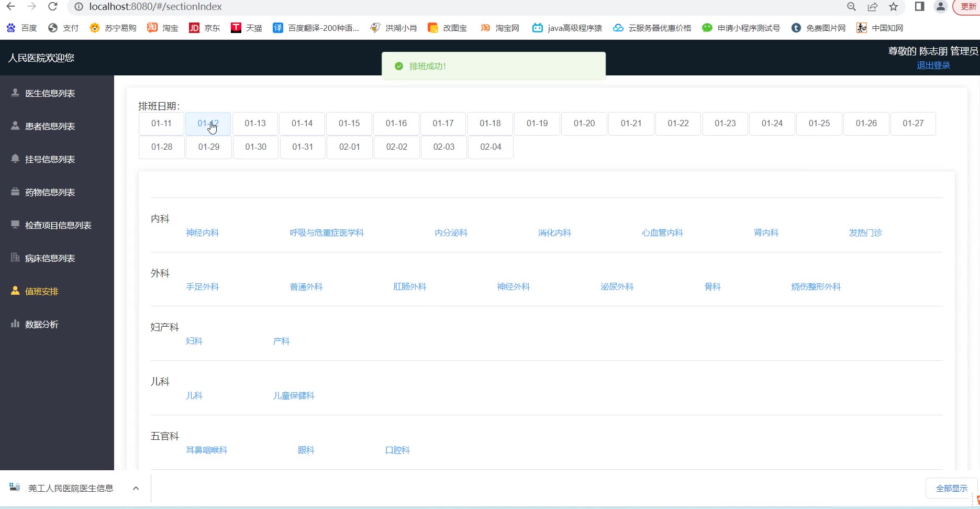
Task: Click the share page icon in address bar
Action: click(x=873, y=7)
